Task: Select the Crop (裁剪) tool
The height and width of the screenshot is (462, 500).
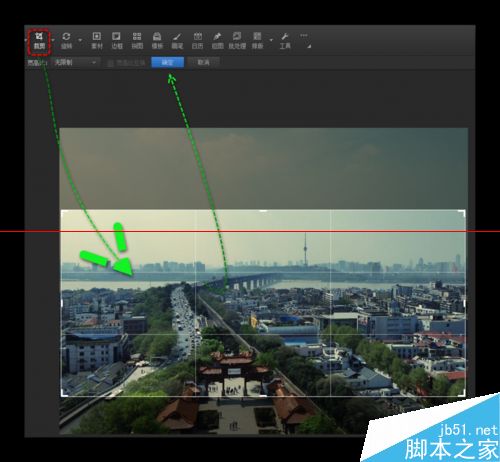Action: (39, 41)
